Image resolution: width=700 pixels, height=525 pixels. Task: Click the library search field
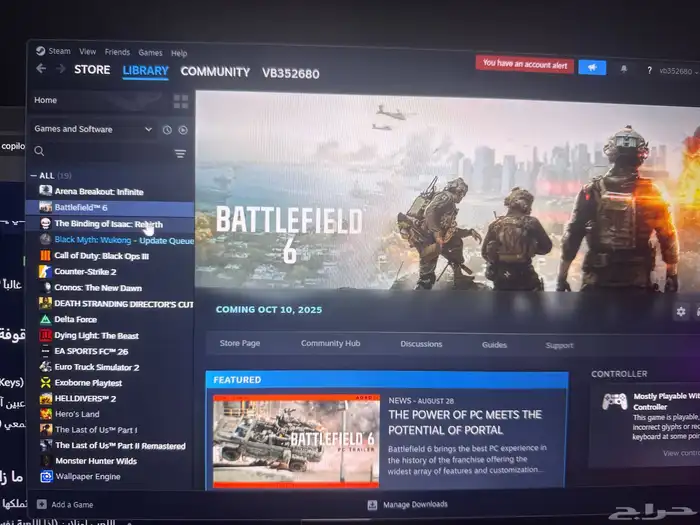pos(100,152)
